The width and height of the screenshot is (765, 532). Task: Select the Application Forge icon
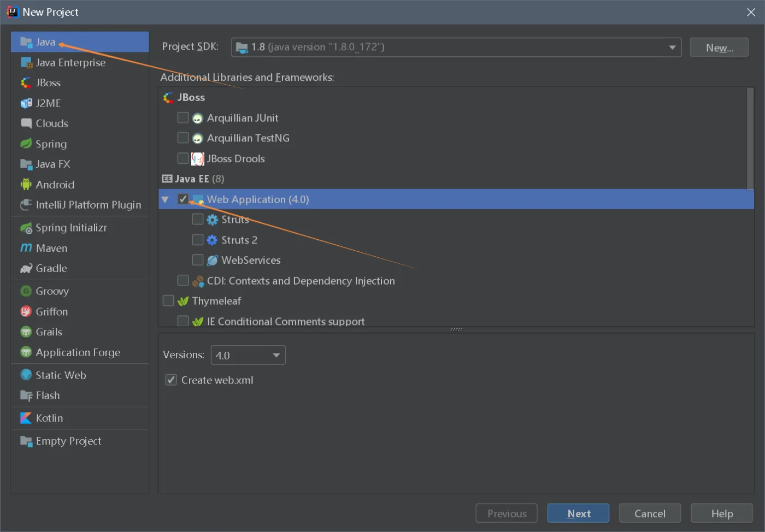tap(26, 352)
